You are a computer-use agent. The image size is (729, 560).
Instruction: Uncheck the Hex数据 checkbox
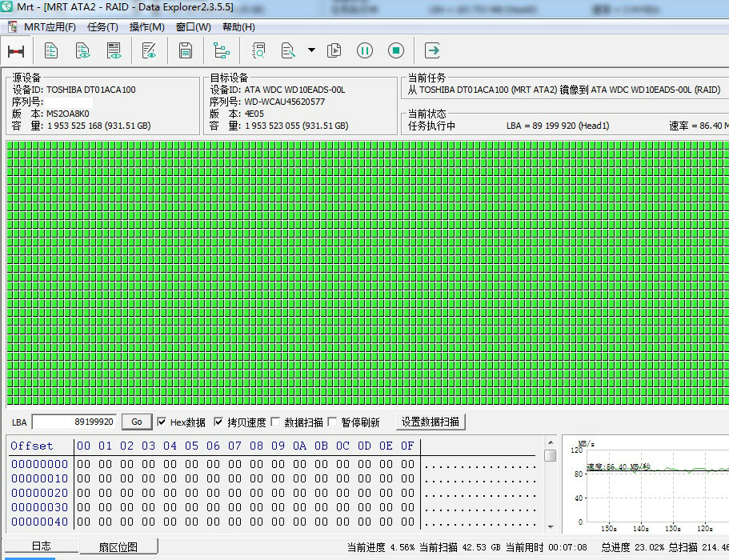(162, 422)
